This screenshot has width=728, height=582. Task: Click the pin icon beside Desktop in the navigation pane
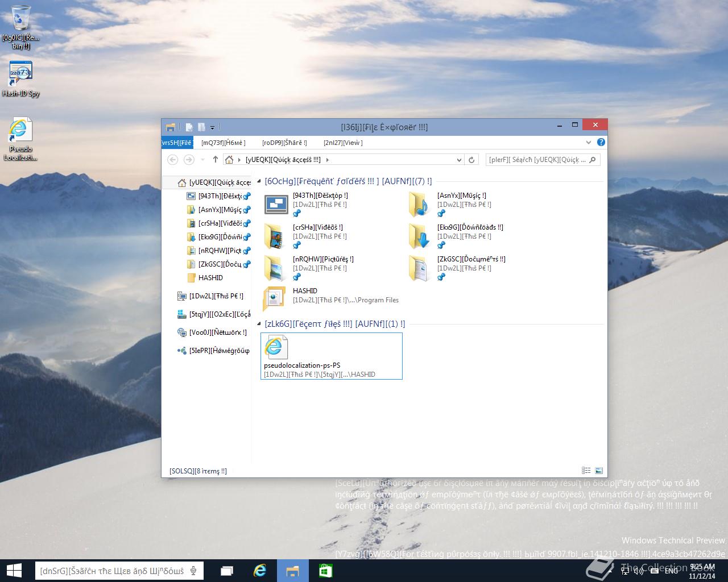247,196
